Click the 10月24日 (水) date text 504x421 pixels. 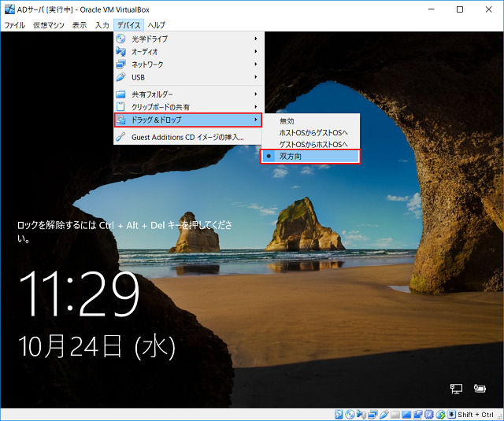[97, 346]
